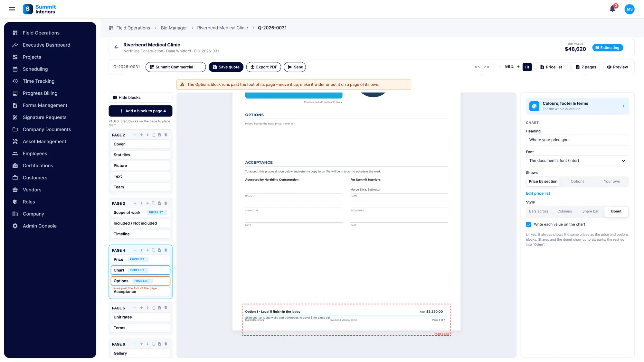Go back using the arrow beside Riverbend Medical Clinic
Viewport: 644px width, 362px height.
pyautogui.click(x=117, y=47)
